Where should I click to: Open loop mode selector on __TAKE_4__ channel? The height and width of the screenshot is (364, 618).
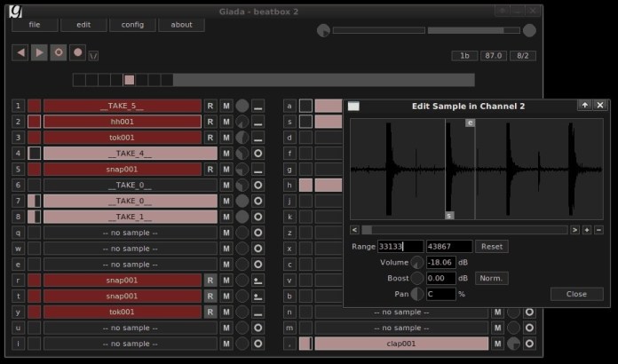pos(258,154)
